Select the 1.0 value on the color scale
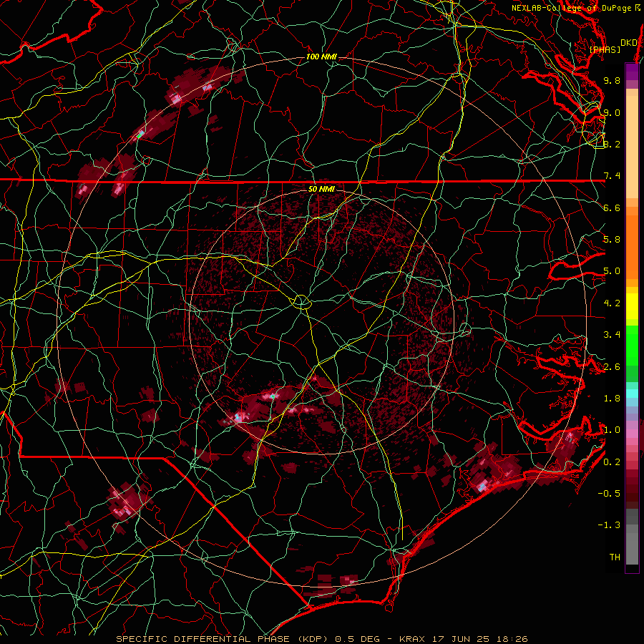 612,430
